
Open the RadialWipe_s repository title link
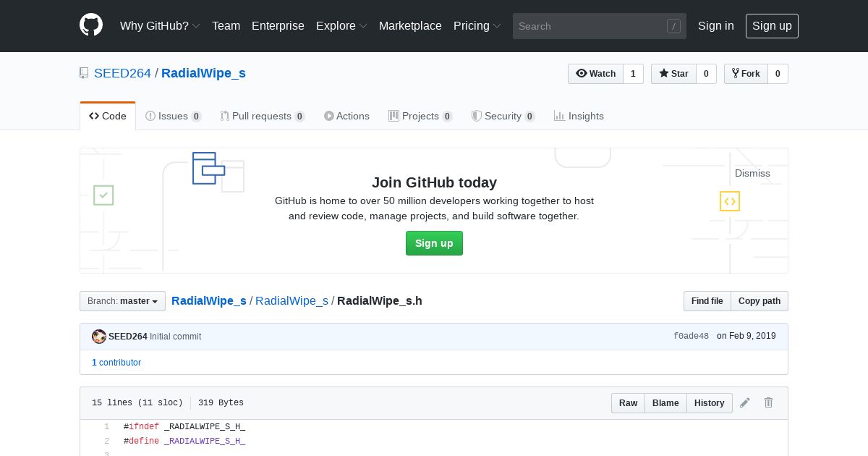[203, 73]
